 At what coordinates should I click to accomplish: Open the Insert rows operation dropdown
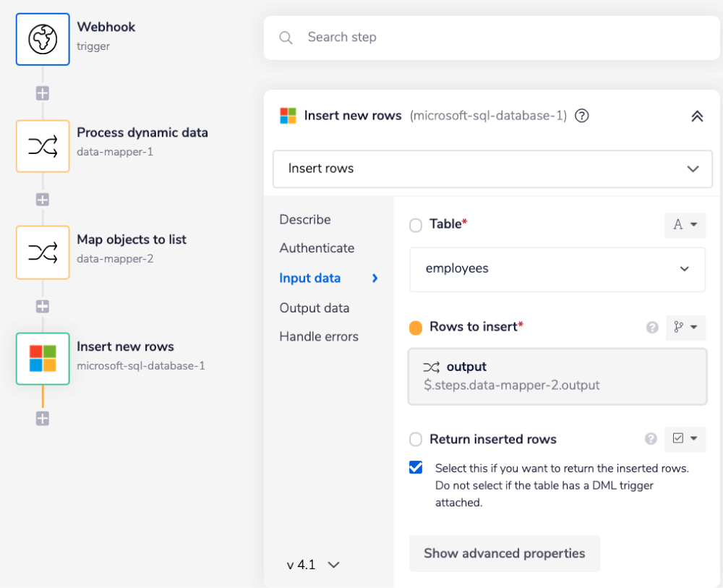[492, 169]
